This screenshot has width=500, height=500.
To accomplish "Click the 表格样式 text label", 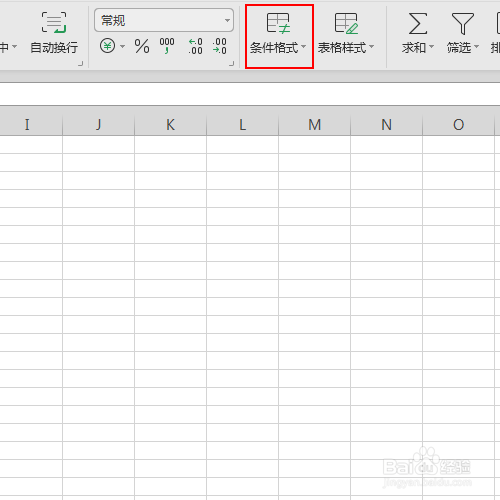I will click(342, 48).
